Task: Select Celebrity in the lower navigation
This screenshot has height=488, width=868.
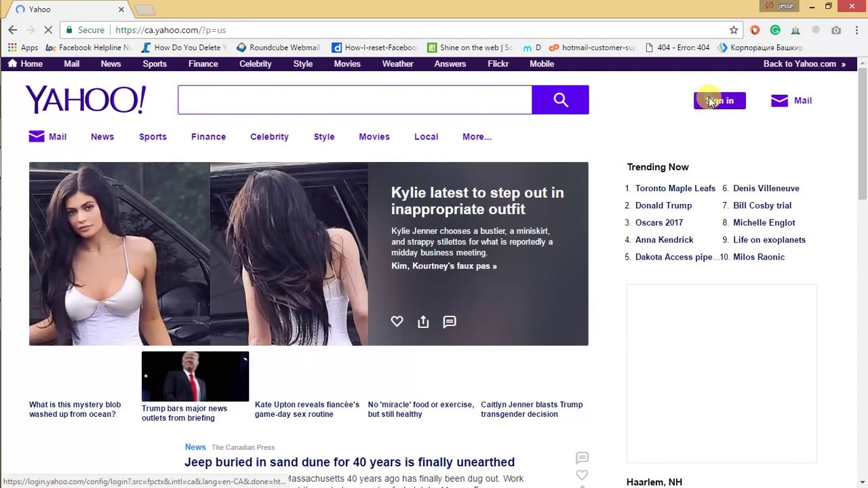Action: pyautogui.click(x=269, y=136)
